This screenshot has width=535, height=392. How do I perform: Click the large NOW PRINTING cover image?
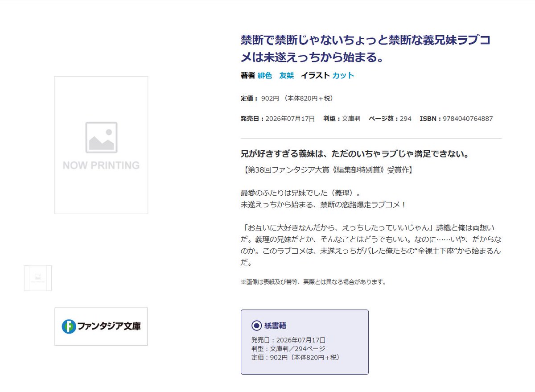pyautogui.click(x=101, y=145)
